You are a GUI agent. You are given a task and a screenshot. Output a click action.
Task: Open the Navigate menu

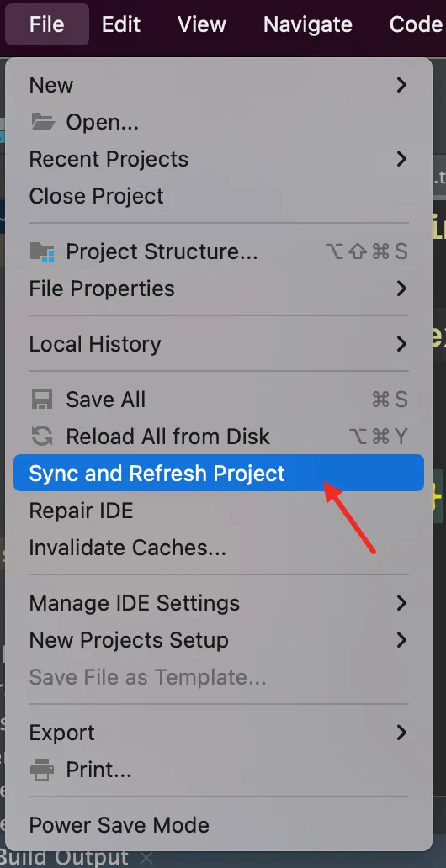pos(307,24)
